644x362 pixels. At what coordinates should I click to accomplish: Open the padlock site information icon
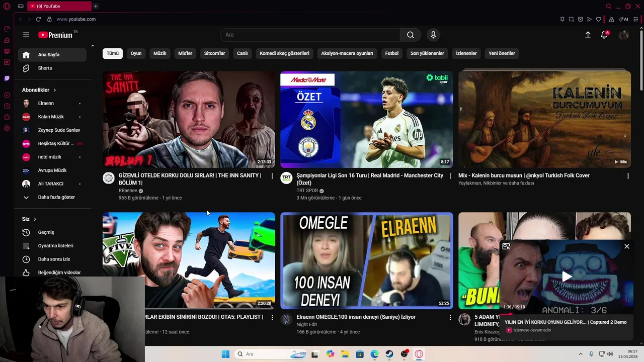(x=49, y=19)
